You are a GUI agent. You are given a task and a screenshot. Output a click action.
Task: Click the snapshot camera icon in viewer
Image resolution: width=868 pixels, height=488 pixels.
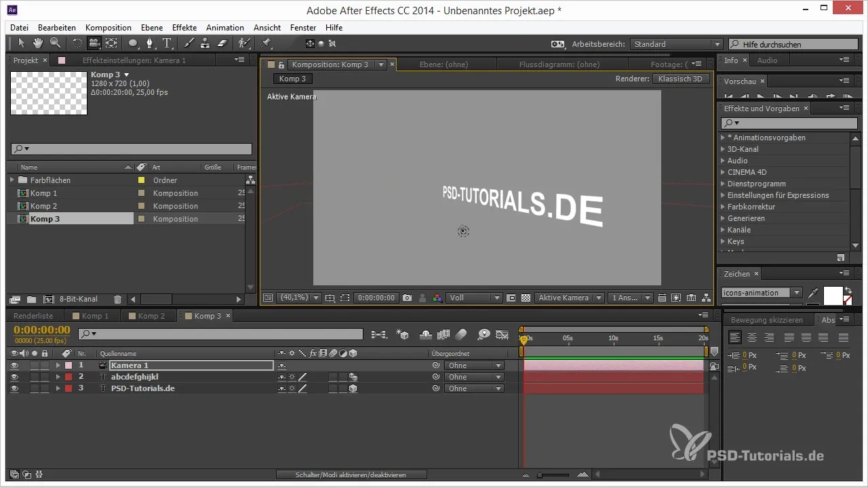point(408,298)
